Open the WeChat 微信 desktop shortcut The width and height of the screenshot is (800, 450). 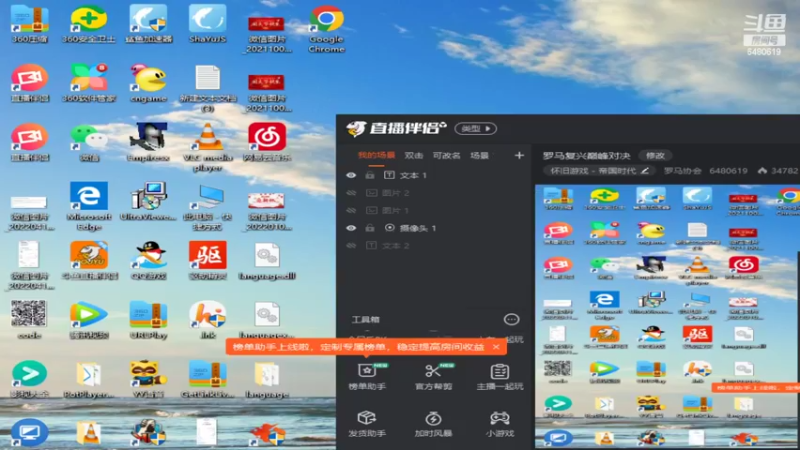89,142
